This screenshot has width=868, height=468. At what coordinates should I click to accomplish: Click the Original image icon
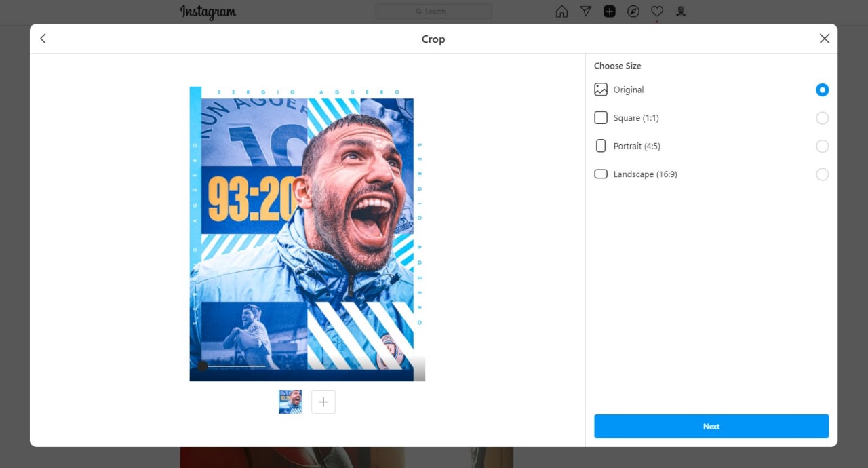tap(601, 90)
